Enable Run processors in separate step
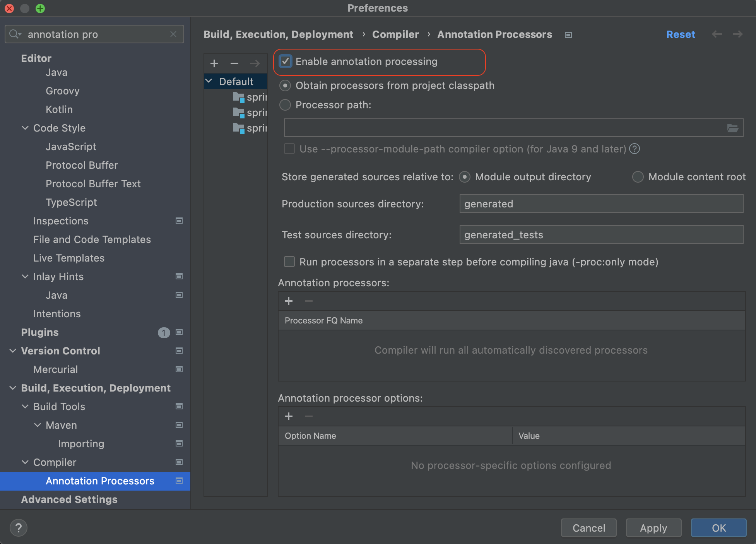The image size is (756, 544). (289, 262)
